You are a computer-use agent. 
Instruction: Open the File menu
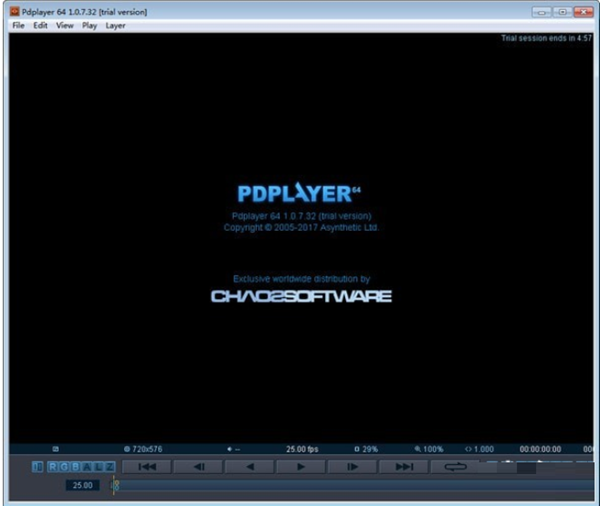click(x=17, y=25)
